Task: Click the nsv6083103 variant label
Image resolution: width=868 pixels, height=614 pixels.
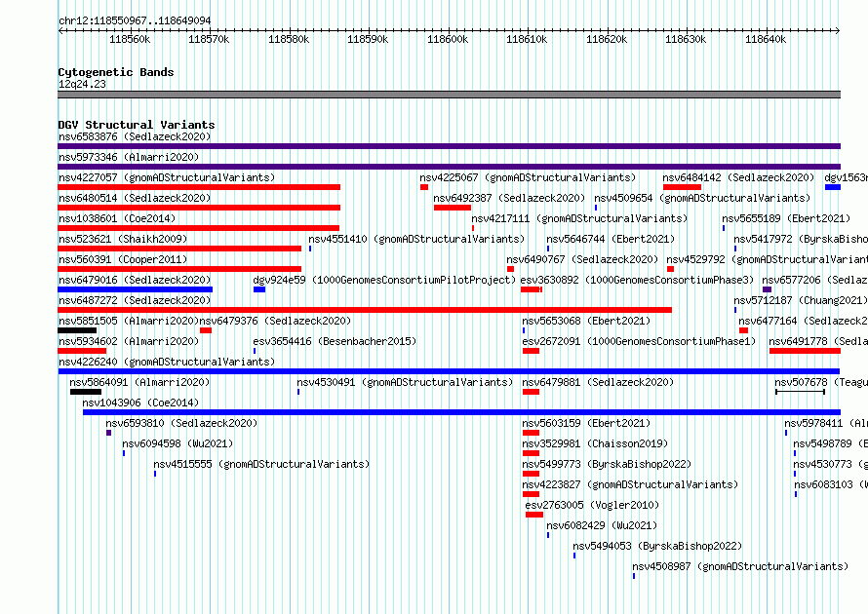Action: pos(830,484)
